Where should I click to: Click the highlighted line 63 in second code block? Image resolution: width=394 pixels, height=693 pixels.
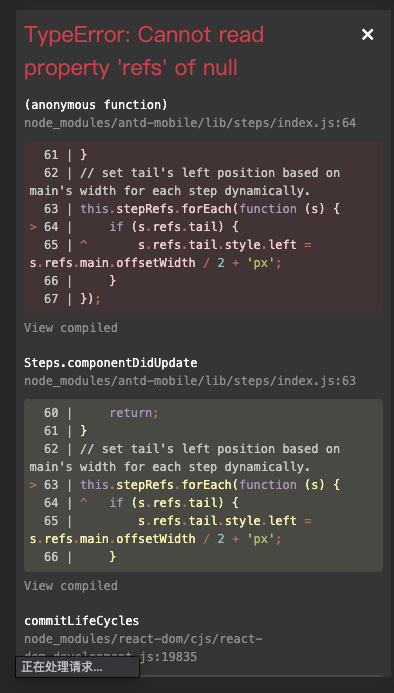184,485
